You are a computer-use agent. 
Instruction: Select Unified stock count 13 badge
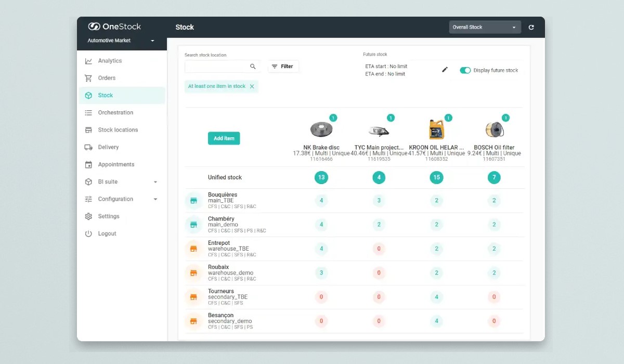click(x=321, y=178)
